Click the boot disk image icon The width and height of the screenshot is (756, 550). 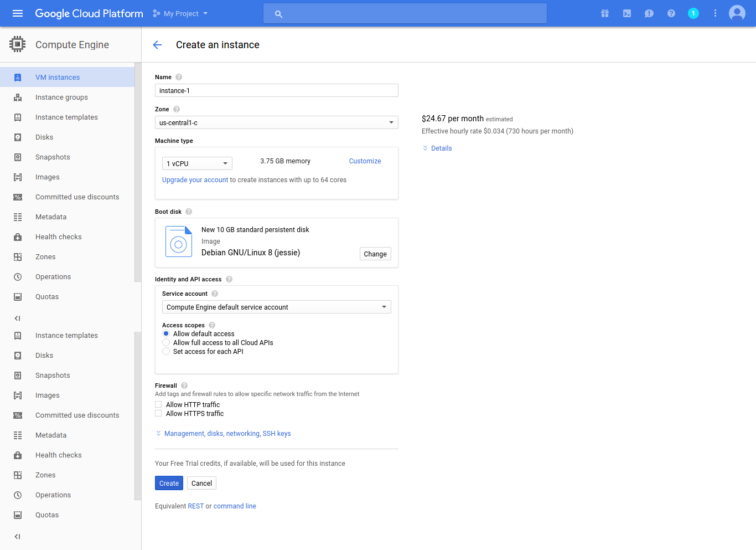(x=179, y=241)
